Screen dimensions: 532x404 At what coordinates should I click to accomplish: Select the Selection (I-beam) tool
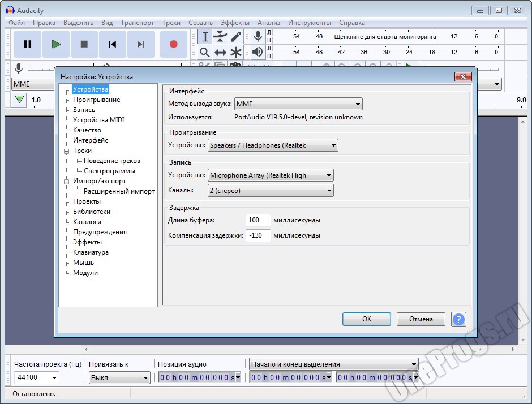click(205, 37)
